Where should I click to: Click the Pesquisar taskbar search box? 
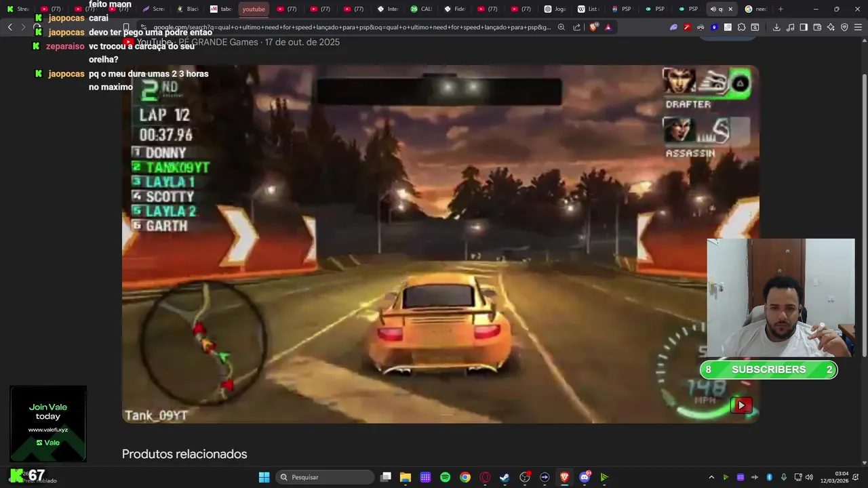(325, 477)
